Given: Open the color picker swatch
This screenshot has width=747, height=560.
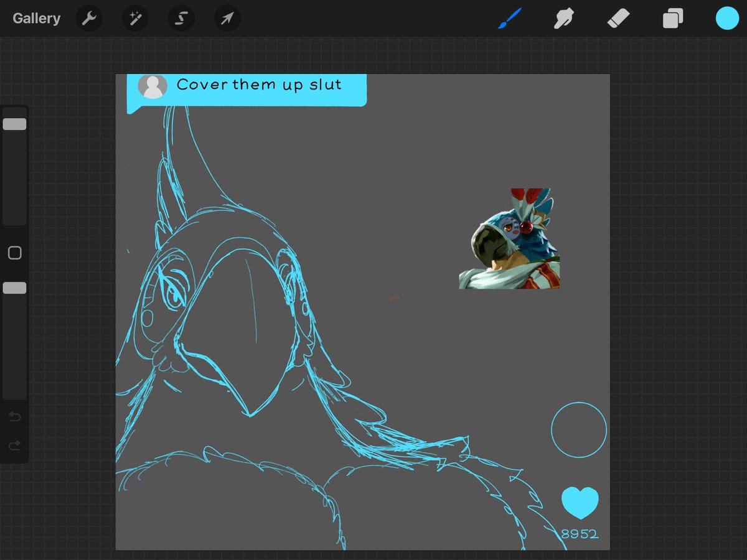Looking at the screenshot, I should [x=726, y=18].
